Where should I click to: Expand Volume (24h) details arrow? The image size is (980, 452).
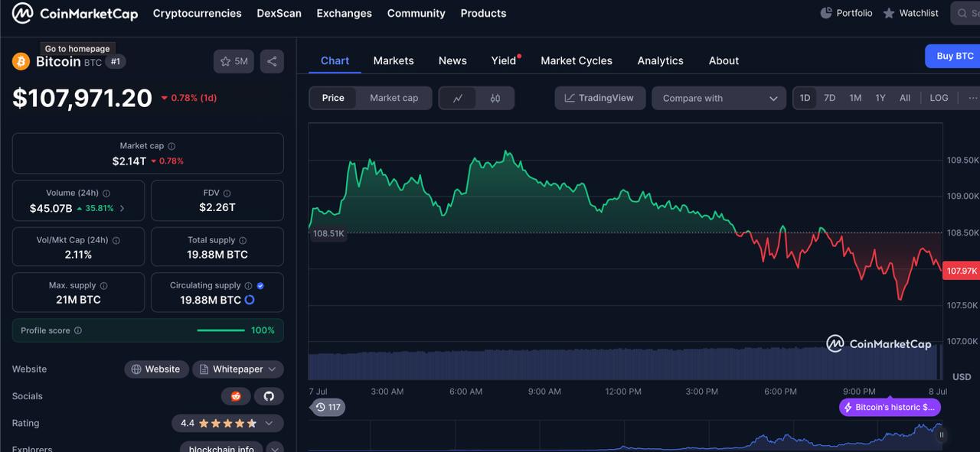pyautogui.click(x=122, y=208)
